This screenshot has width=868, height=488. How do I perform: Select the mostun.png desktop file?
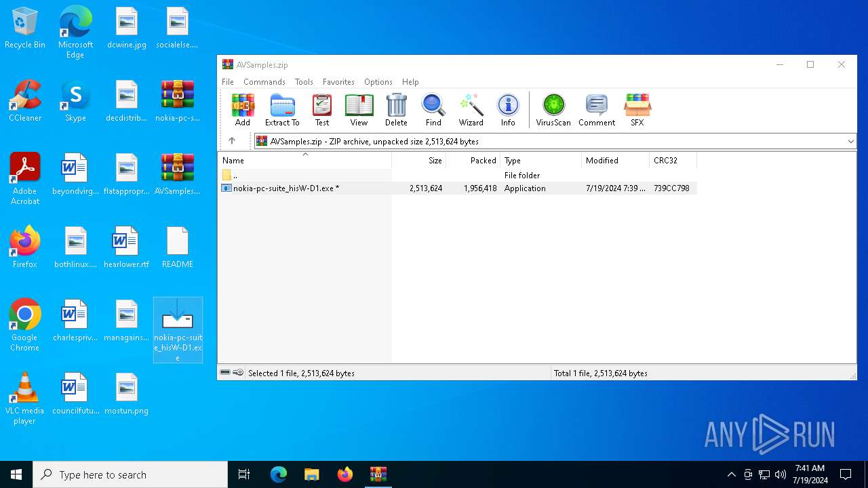[x=127, y=394]
